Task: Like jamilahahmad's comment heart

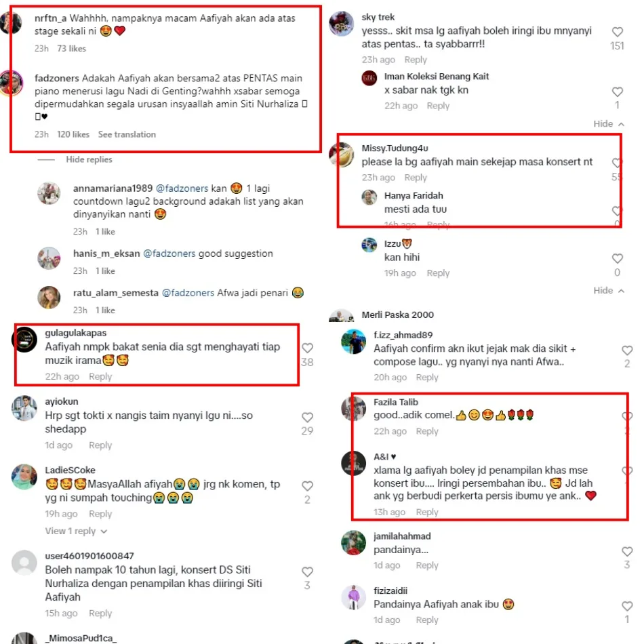Action: 627,552
